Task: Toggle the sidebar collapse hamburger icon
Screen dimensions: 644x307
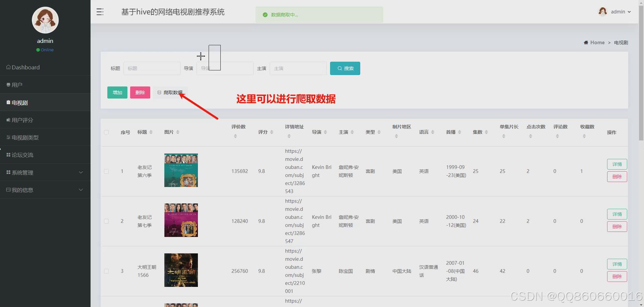Action: click(100, 12)
